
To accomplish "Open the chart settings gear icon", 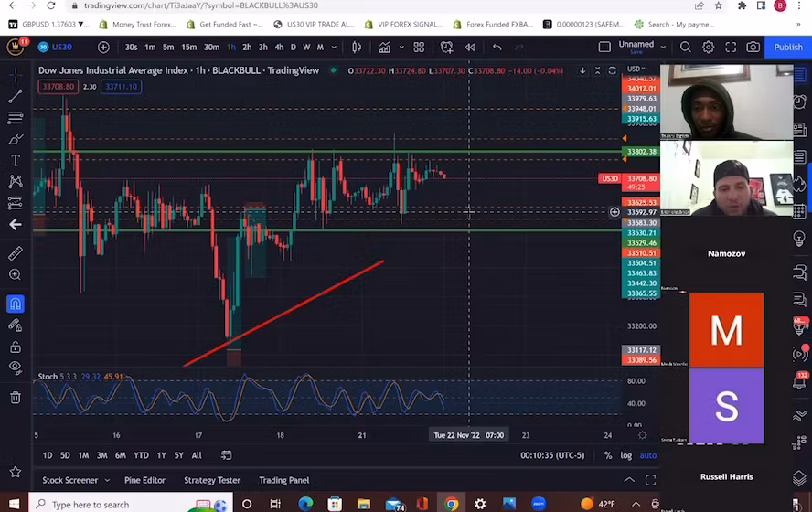I will pyautogui.click(x=709, y=47).
